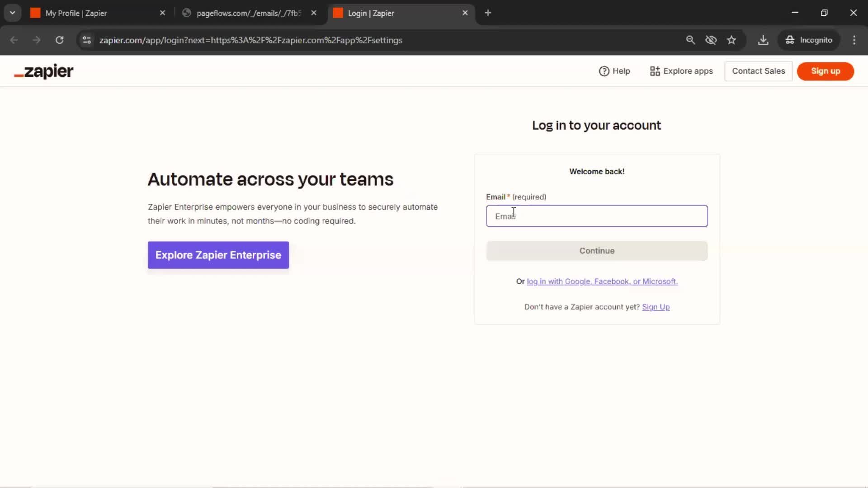Click the orange Sign up button

(825, 71)
